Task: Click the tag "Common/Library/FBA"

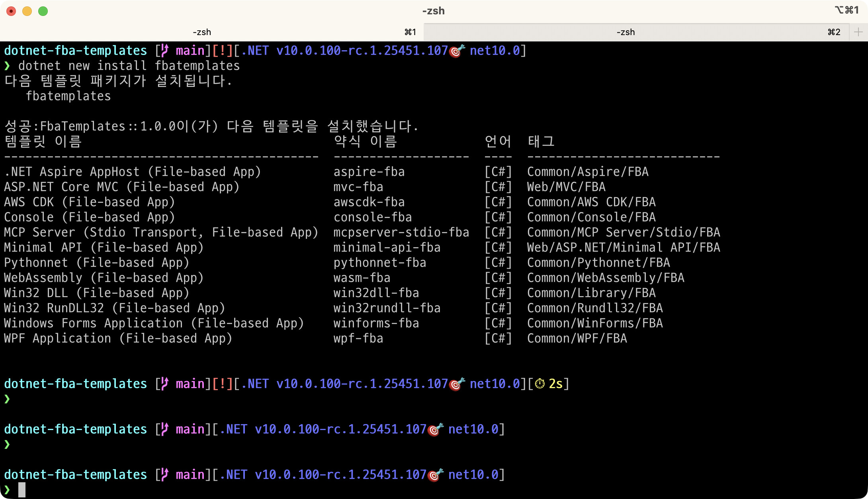Action: pyautogui.click(x=591, y=293)
